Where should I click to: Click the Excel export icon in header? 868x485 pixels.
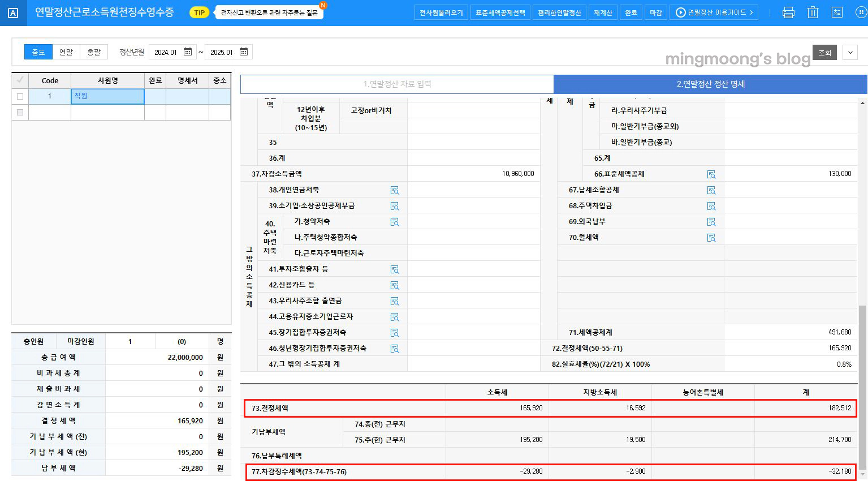point(837,12)
